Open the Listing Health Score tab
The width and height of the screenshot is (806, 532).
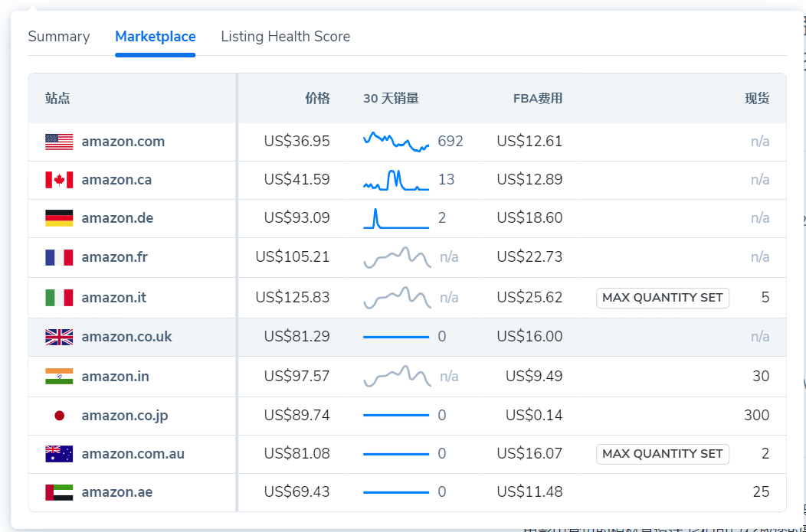coord(285,37)
